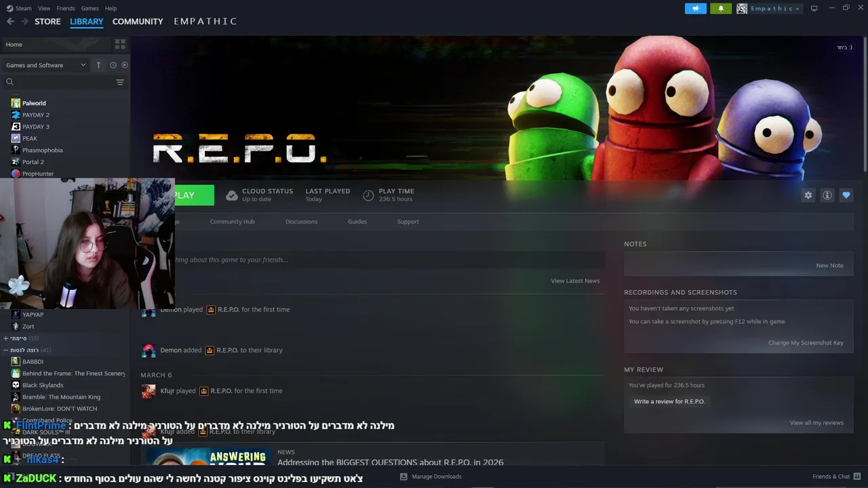Click the library search magnifier icon
The width and height of the screenshot is (868, 488).
9,82
